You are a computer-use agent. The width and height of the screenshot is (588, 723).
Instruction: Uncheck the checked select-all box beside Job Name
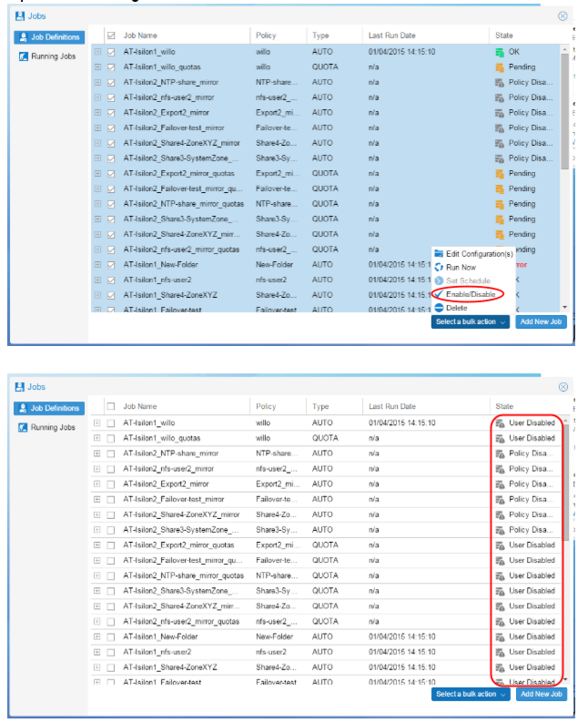[x=111, y=36]
